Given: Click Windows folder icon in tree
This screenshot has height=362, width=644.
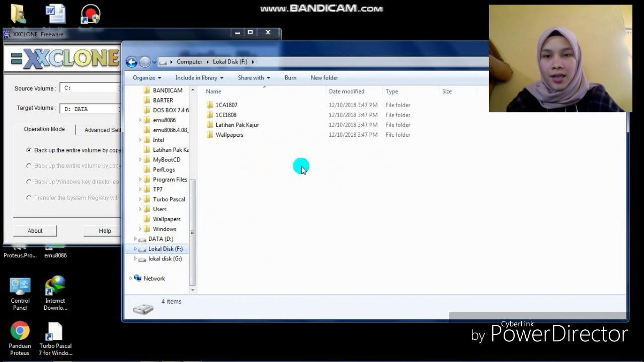Looking at the screenshot, I should (147, 229).
